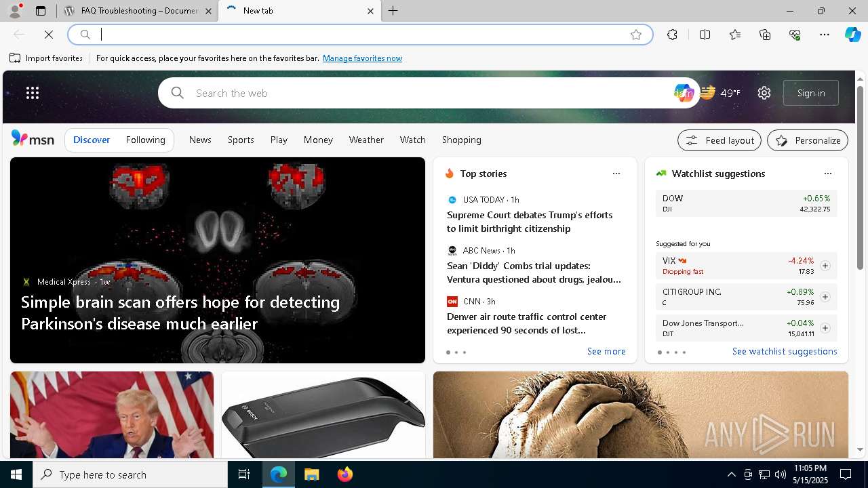This screenshot has width=868, height=488.
Task: Open Top stories more options menu
Action: [616, 174]
